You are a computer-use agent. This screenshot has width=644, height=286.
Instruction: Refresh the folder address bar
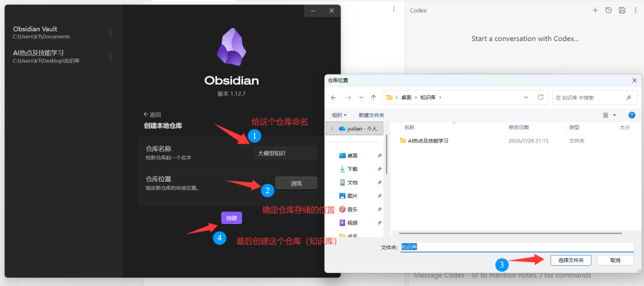540,98
